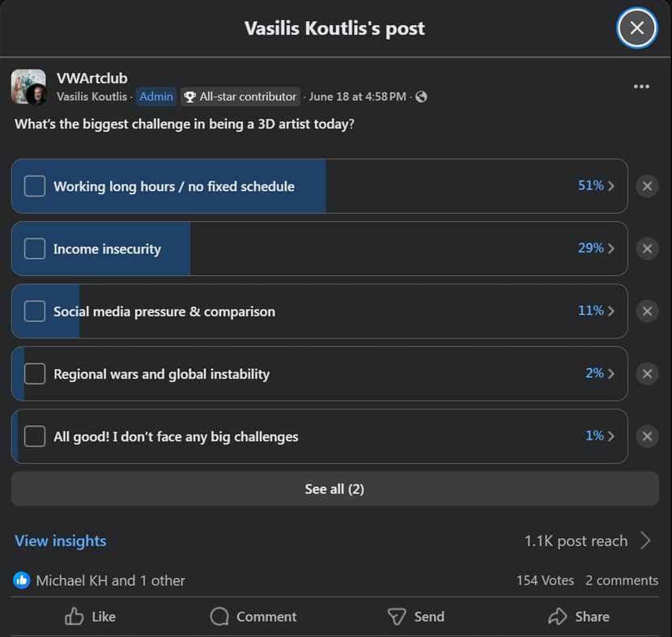Expand voters for the 29% result
This screenshot has height=637, width=672.
click(x=596, y=248)
